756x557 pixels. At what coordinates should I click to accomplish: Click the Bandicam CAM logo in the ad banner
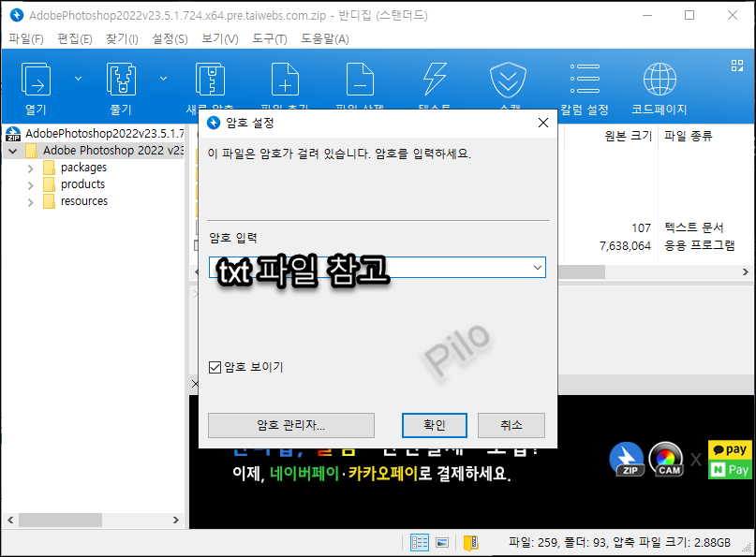666,460
